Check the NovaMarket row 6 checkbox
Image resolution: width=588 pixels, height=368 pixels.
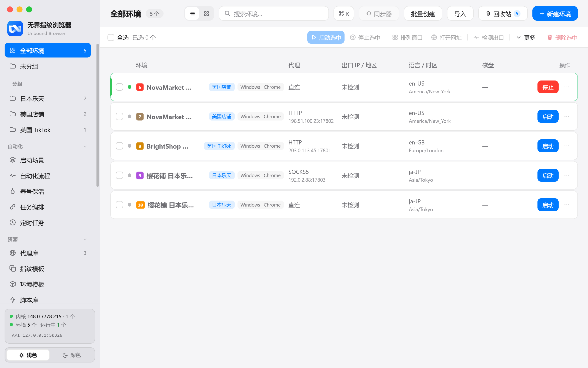click(x=119, y=87)
